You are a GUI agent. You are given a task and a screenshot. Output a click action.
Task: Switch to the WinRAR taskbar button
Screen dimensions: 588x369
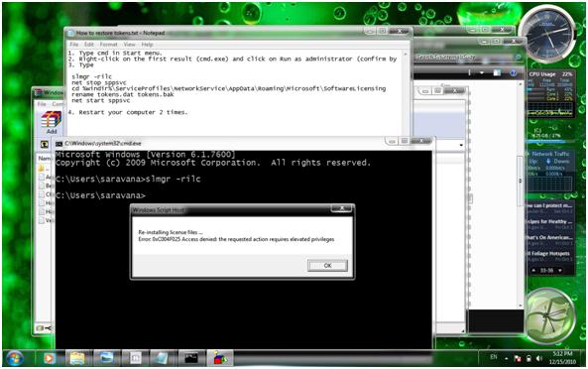219,358
